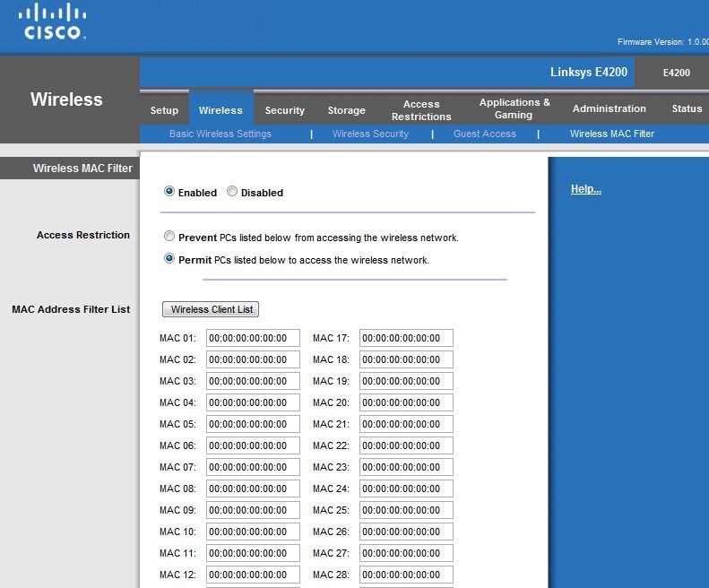
Task: Click the MAC Address Filter List label
Action: pyautogui.click(x=71, y=309)
